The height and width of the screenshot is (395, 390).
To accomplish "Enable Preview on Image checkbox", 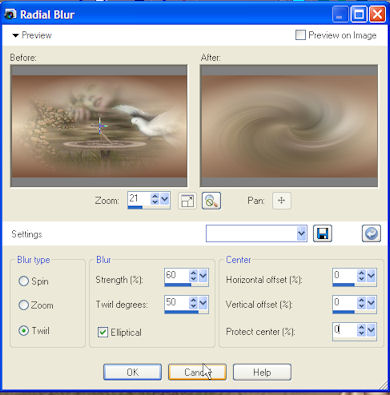I will (x=300, y=35).
